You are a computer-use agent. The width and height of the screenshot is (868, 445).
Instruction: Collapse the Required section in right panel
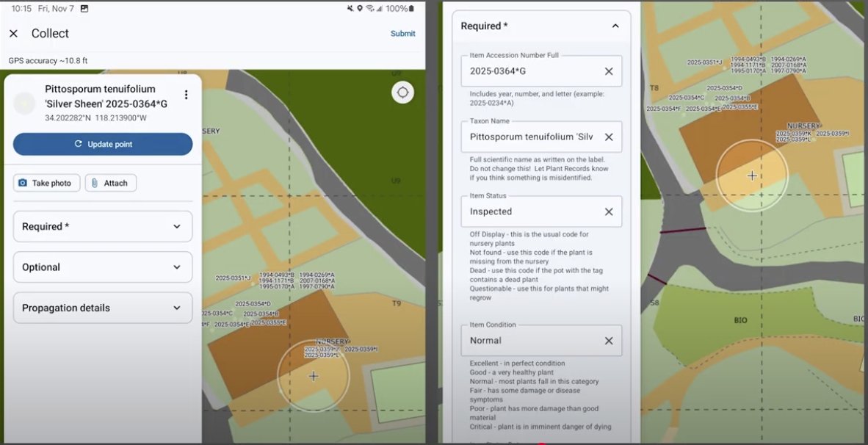(615, 26)
